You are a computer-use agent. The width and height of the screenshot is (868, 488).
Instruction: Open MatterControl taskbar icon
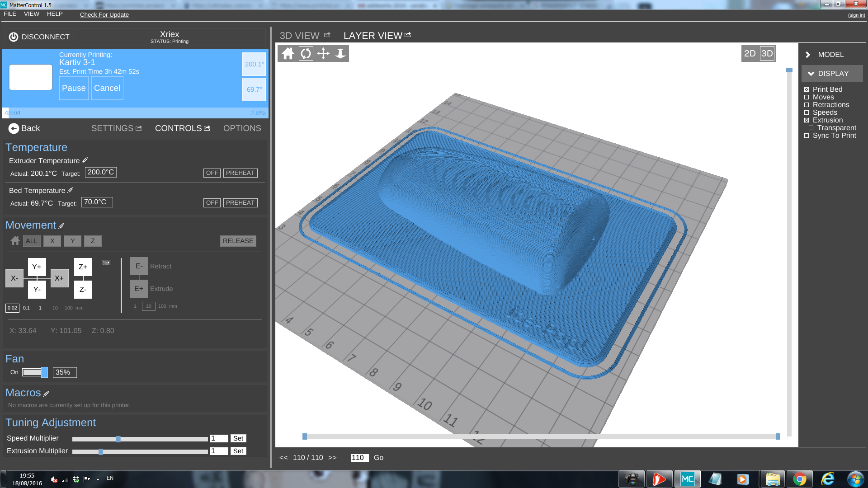[x=688, y=479]
